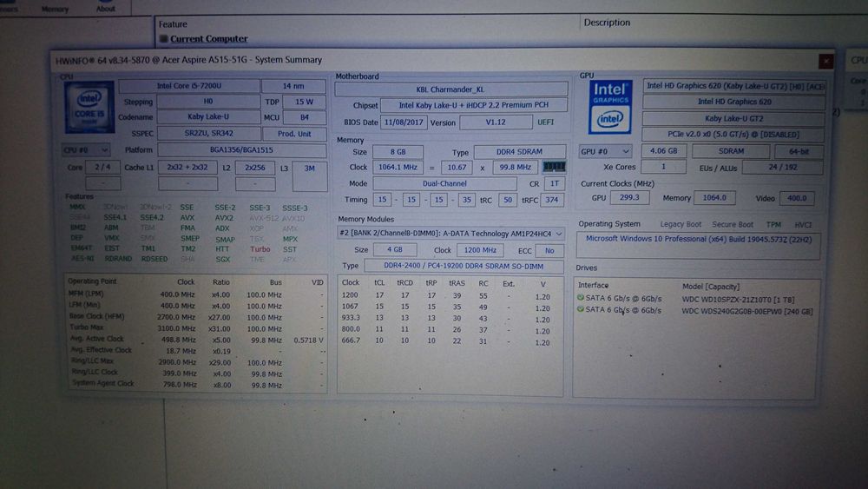Click the green status icon for WDC WDS240G2G0B drive
Screen dimensions: 868x489
(580, 309)
